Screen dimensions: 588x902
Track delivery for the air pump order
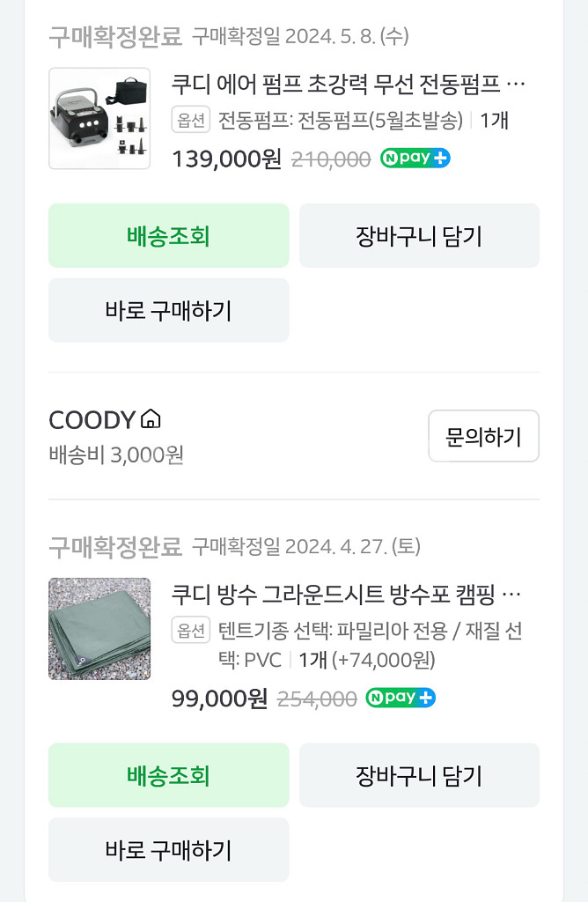click(168, 236)
